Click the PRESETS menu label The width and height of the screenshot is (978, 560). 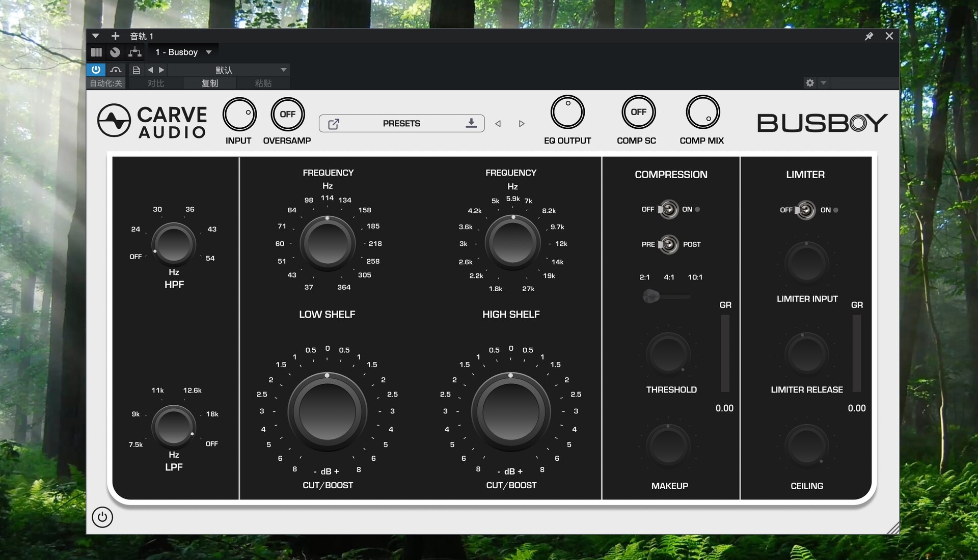(x=401, y=123)
